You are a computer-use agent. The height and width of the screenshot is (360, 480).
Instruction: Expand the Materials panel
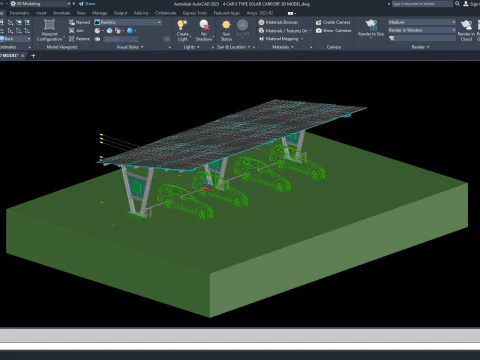point(283,47)
